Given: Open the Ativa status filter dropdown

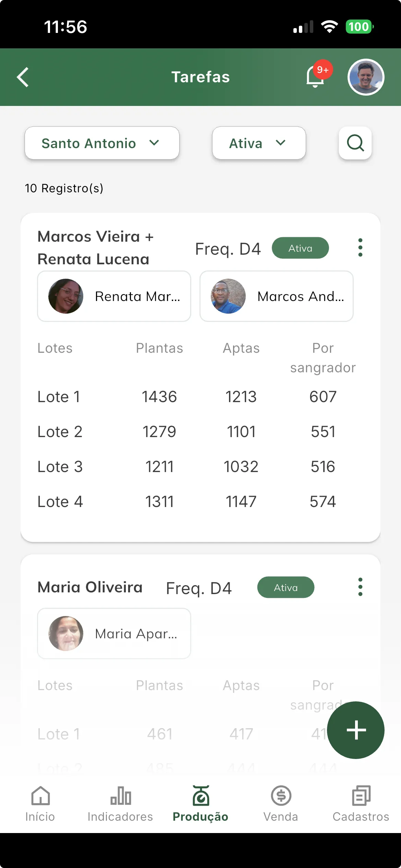Looking at the screenshot, I should coord(259,143).
